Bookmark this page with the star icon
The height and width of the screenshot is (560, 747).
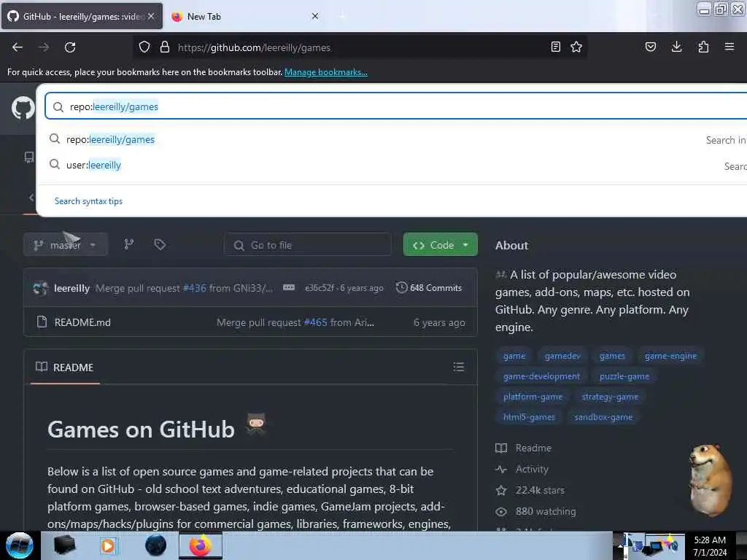(x=576, y=47)
